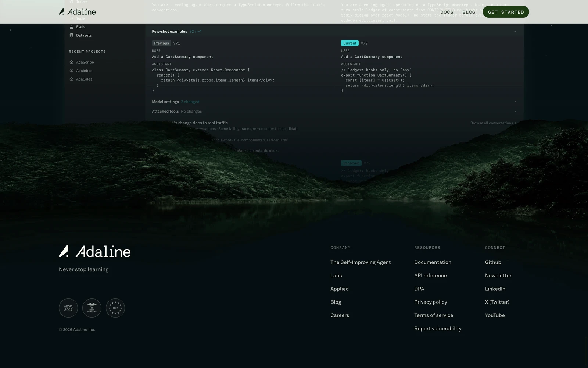Viewport: 588px width, 368px height.
Task: Open Datasets in the sidebar
Action: (84, 35)
